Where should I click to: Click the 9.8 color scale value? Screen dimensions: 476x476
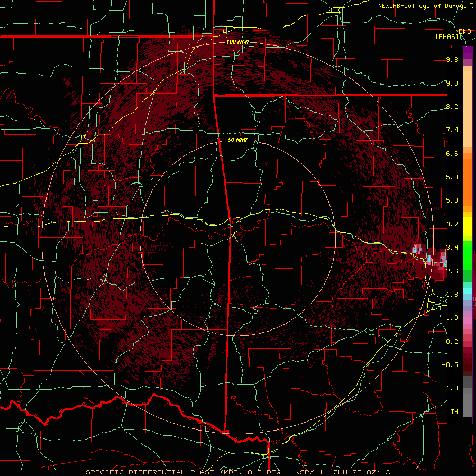point(452,59)
